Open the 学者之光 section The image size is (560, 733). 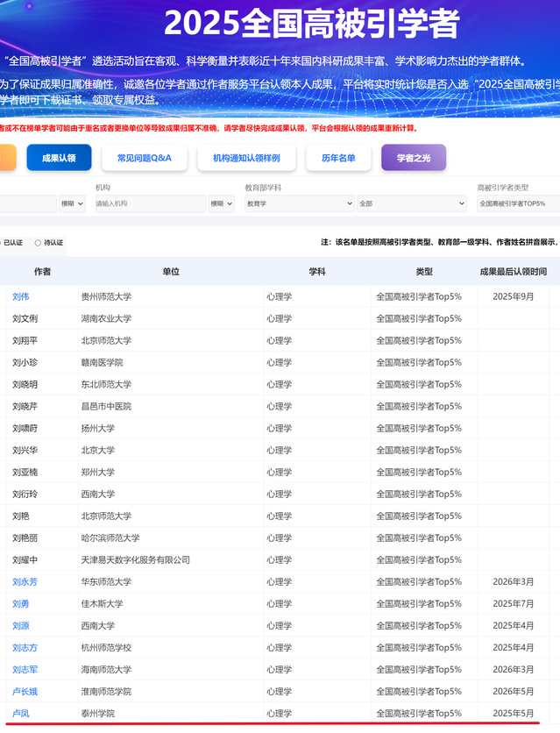click(x=414, y=158)
